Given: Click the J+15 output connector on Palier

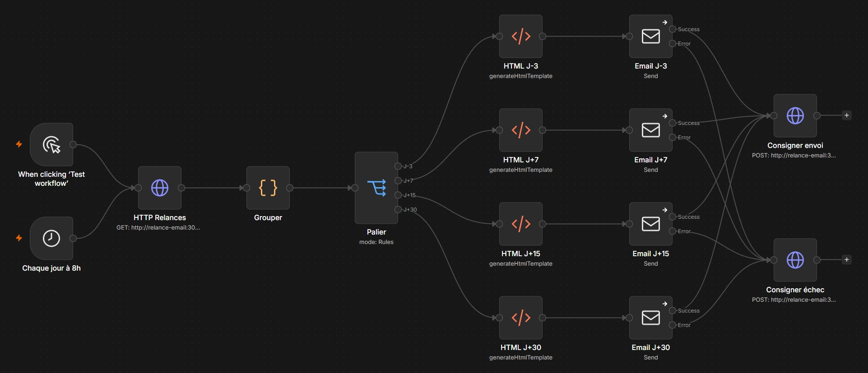Looking at the screenshot, I should (398, 195).
